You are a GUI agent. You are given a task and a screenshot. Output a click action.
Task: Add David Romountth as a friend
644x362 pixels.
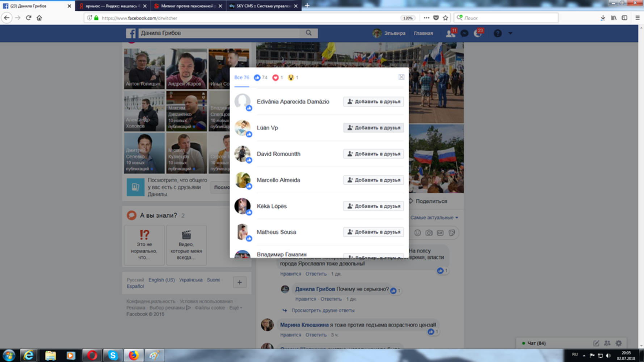[x=374, y=154]
